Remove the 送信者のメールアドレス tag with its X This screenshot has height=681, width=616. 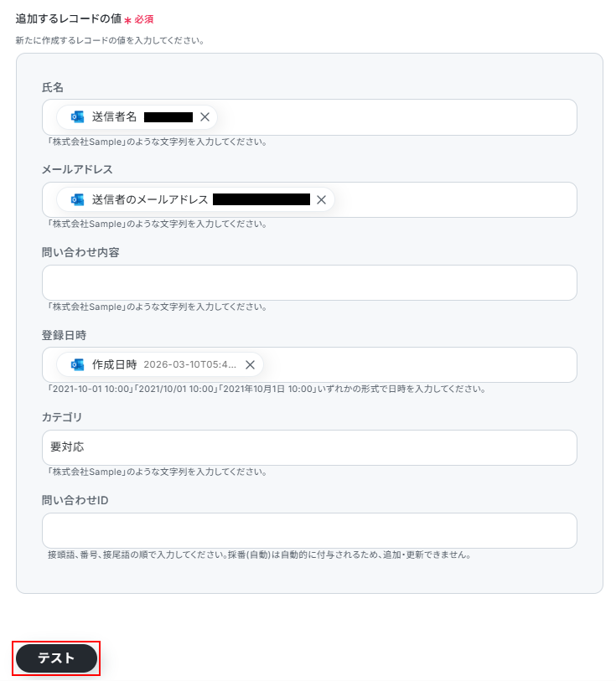321,200
